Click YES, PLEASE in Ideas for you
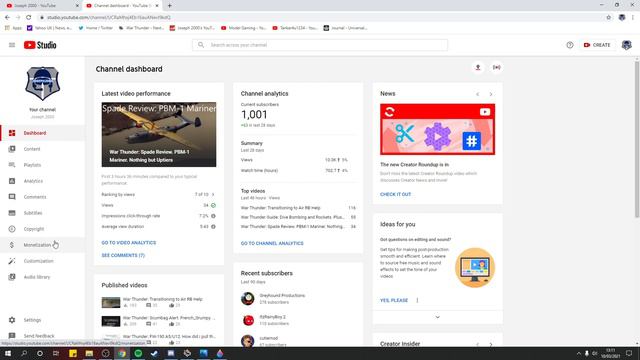Image resolution: width=640 pixels, height=360 pixels. tap(394, 300)
